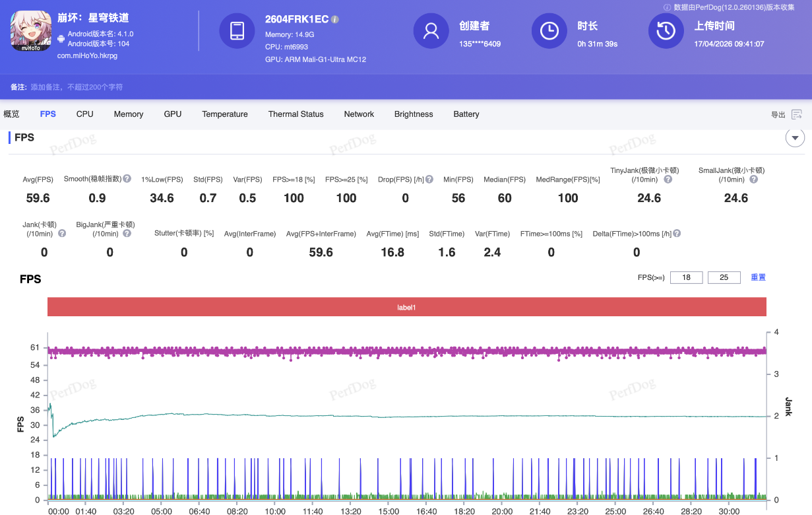Click the upload time history icon

666,31
